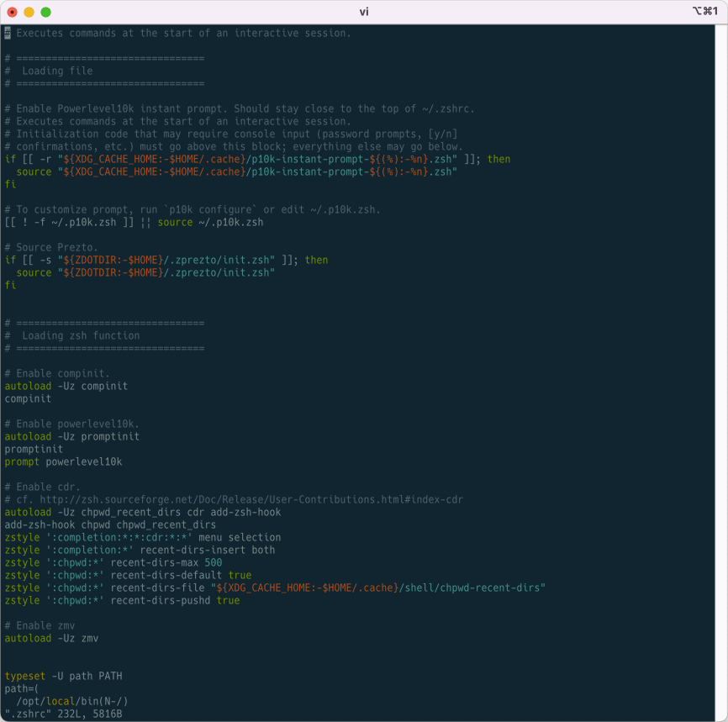Click 'autoload -Uz chpwd_recent_dirs cdr' line

click(x=143, y=512)
